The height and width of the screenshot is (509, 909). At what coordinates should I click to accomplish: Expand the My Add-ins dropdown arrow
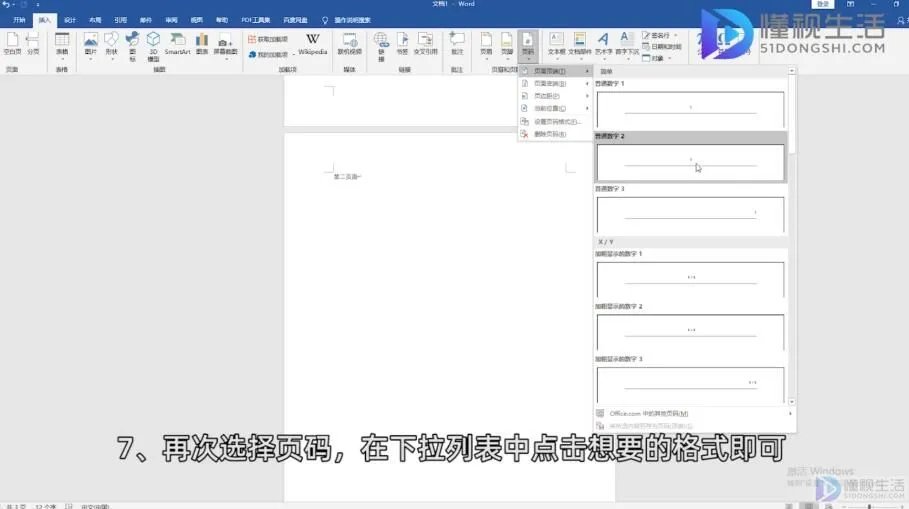point(293,54)
